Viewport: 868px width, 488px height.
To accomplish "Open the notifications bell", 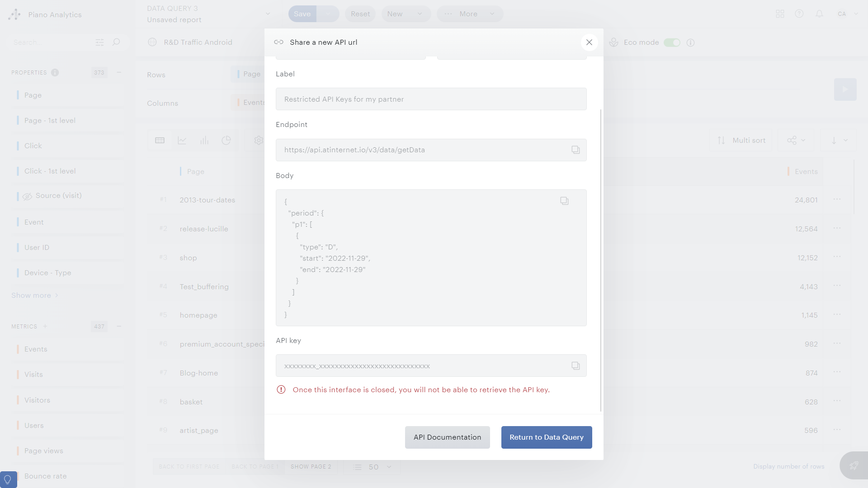I will click(x=819, y=14).
